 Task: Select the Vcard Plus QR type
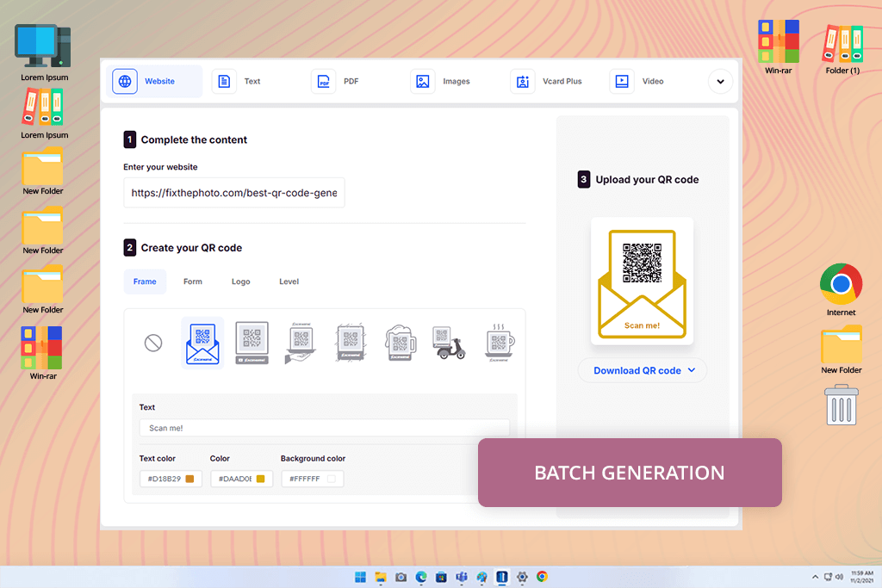coord(546,82)
